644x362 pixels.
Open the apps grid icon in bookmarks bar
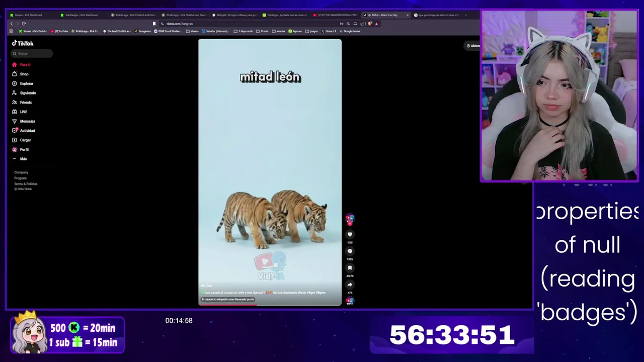(x=11, y=31)
